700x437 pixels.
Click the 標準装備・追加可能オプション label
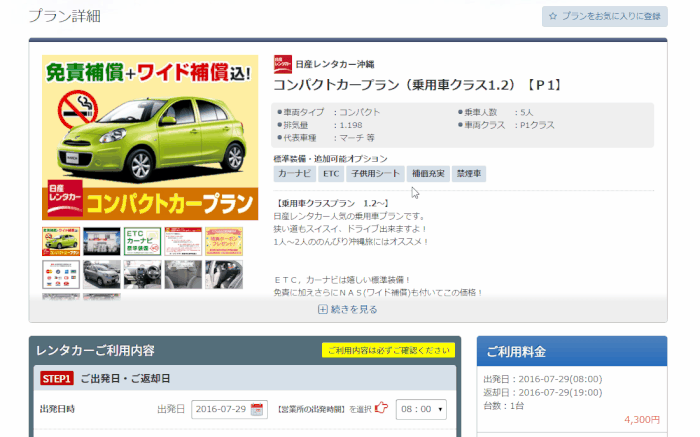pos(330,158)
